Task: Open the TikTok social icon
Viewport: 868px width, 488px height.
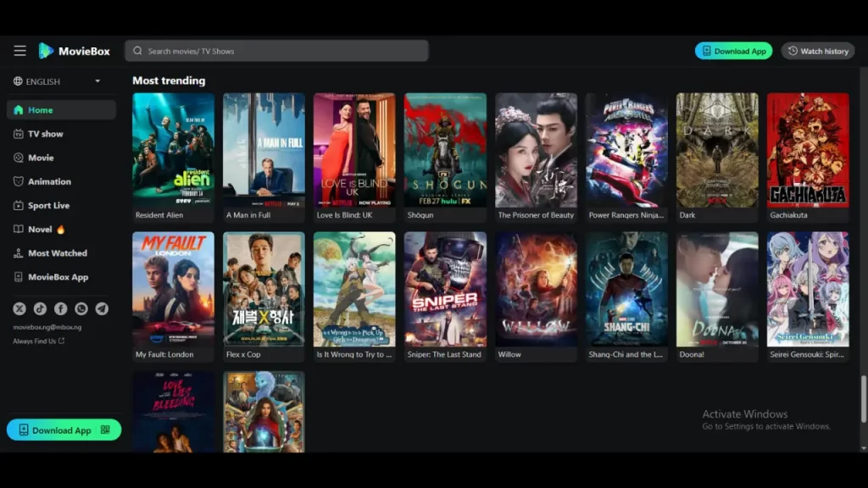Action: [40, 308]
